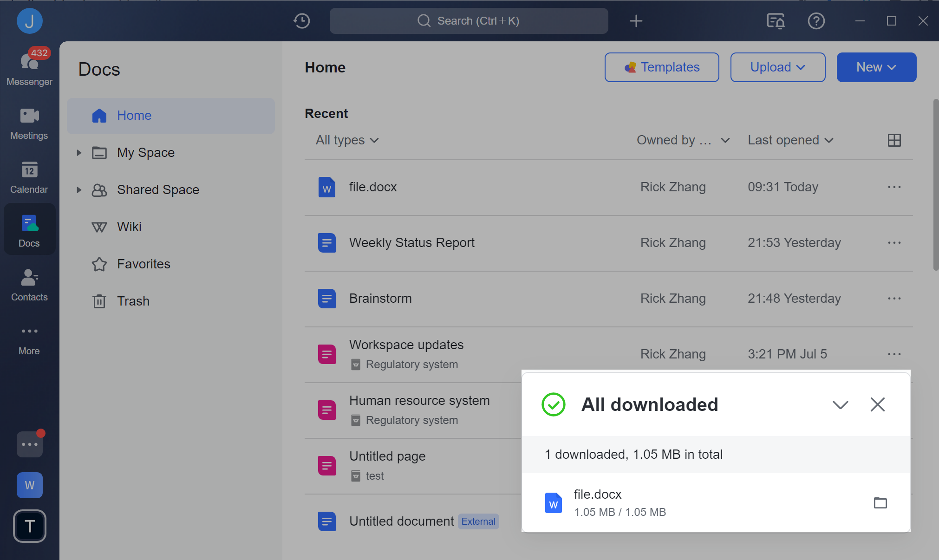Open the All types filter dropdown

coord(346,140)
